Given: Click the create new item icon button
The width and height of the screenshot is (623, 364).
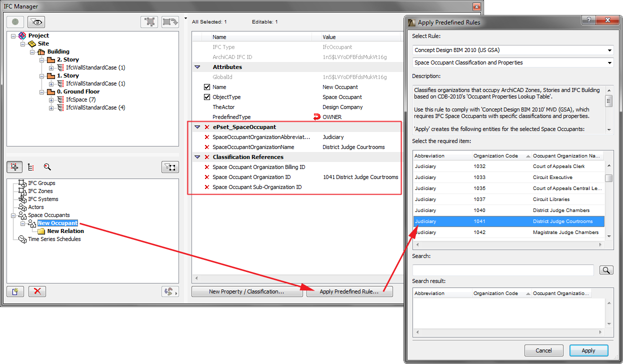Looking at the screenshot, I should (15, 291).
